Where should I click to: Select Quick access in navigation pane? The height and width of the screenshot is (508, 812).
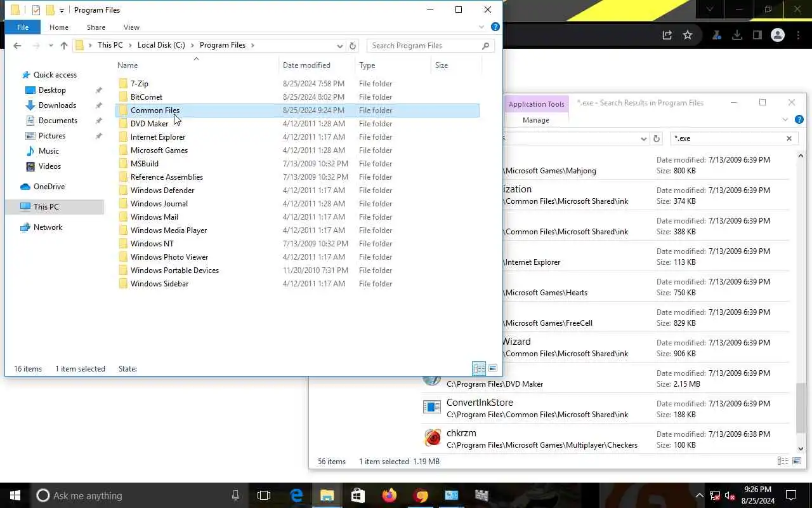point(55,75)
